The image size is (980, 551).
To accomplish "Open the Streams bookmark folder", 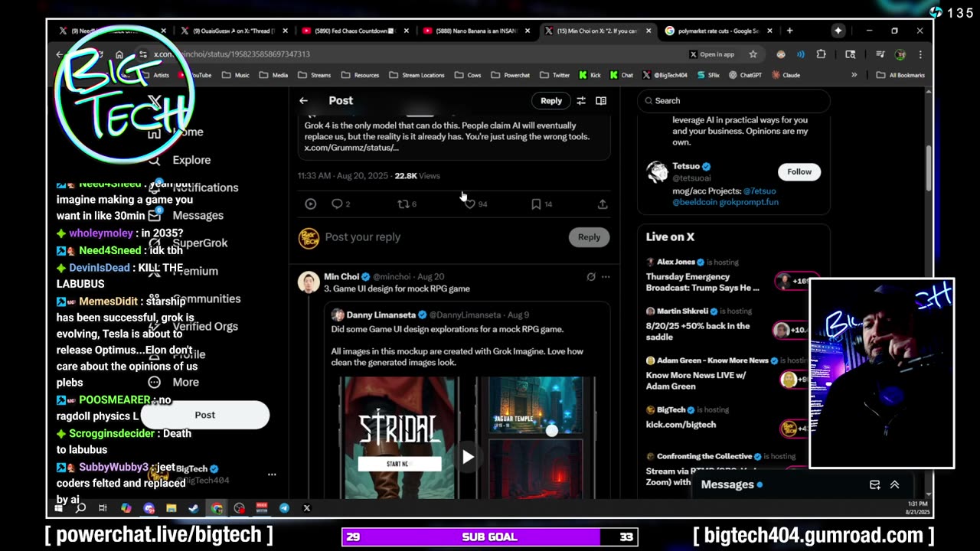I will (314, 75).
